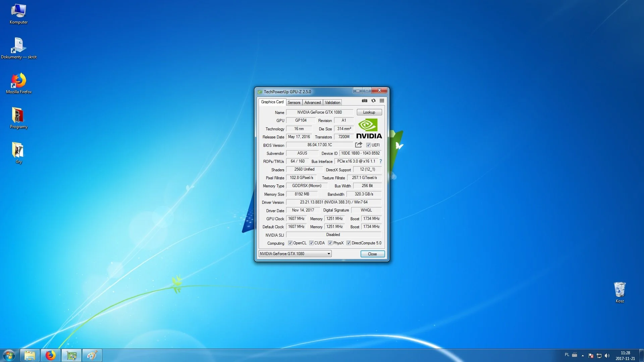Select the Programy folder icon
The height and width of the screenshot is (362, 644).
pyautogui.click(x=18, y=118)
